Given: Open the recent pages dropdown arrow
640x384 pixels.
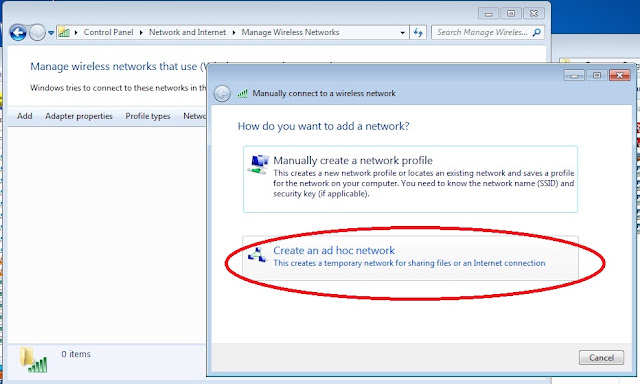Looking at the screenshot, I should click(x=51, y=33).
